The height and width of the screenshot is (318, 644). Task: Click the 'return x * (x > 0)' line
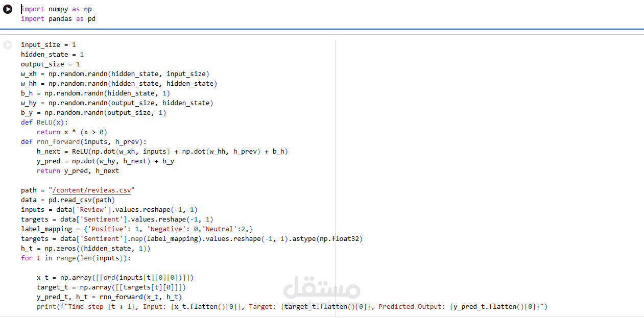72,132
